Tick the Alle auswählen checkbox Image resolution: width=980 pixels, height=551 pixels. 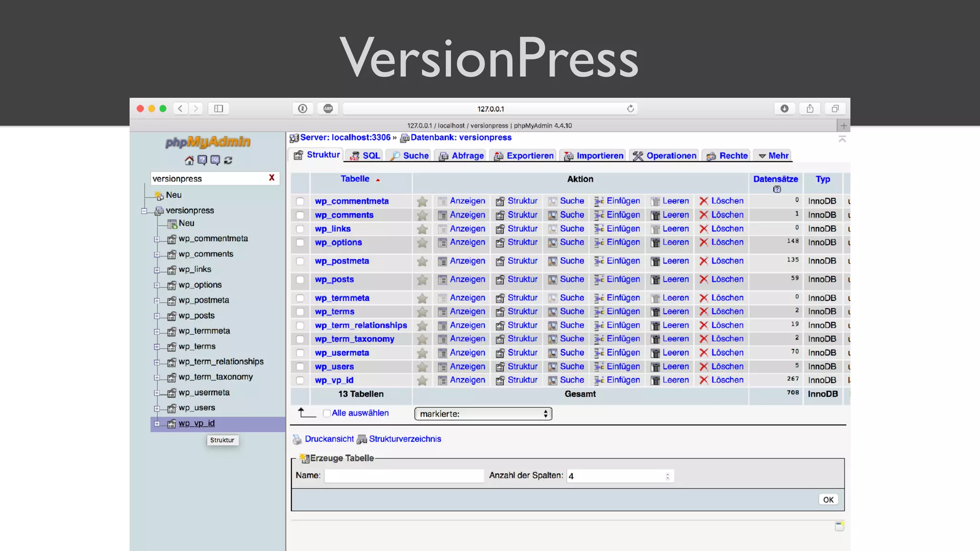point(327,413)
